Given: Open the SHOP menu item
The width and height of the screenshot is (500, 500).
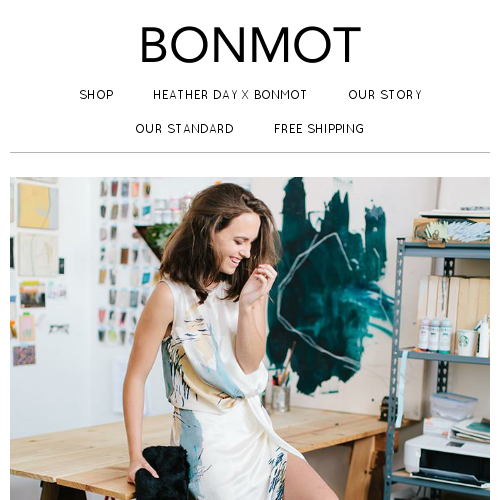Looking at the screenshot, I should 97,95.
